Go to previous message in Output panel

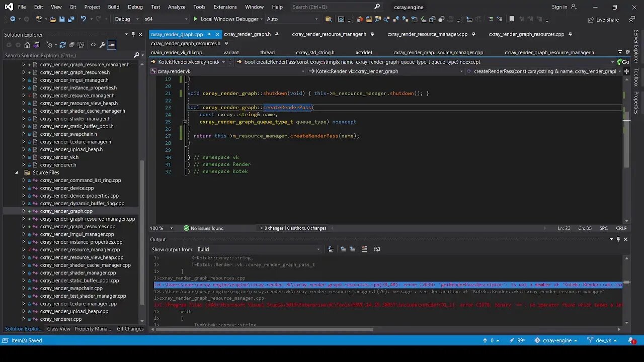point(343,249)
